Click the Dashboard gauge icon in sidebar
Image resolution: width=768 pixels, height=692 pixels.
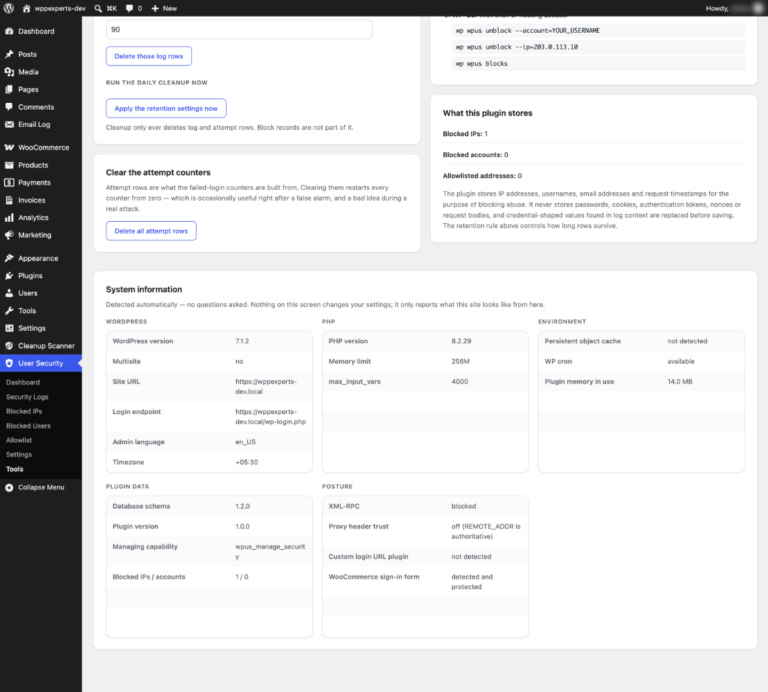pyautogui.click(x=9, y=31)
